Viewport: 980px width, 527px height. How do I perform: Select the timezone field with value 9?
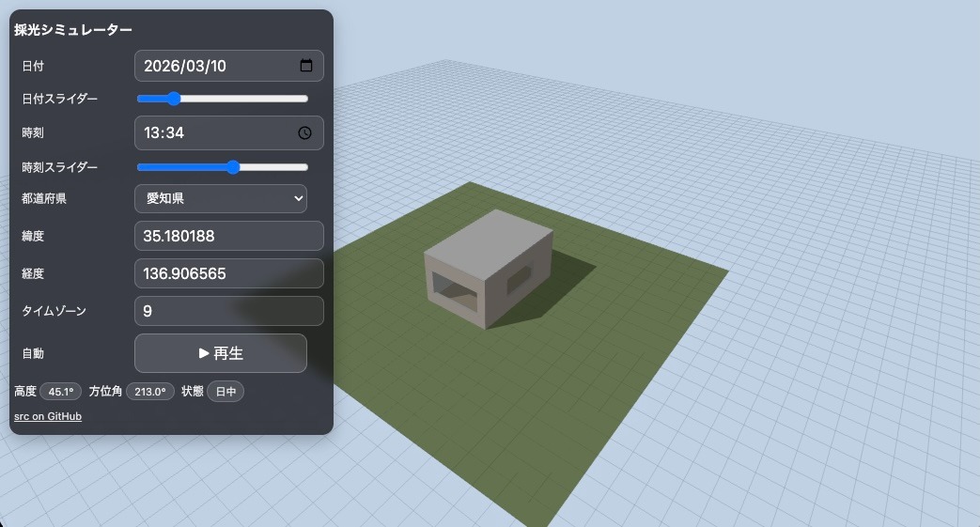229,311
